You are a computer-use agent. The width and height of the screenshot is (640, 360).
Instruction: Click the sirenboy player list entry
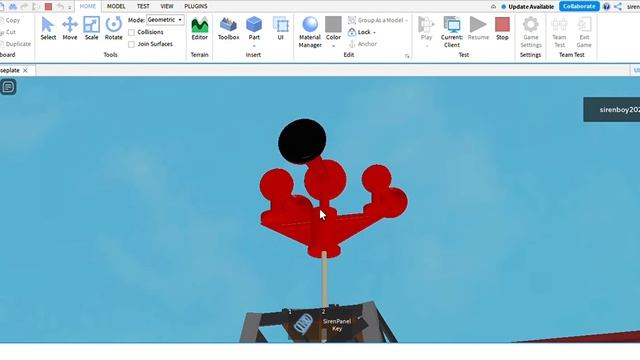[612, 109]
